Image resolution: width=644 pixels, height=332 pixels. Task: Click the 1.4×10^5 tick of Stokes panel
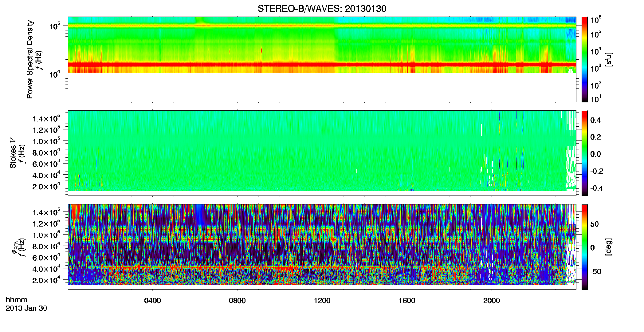46,119
